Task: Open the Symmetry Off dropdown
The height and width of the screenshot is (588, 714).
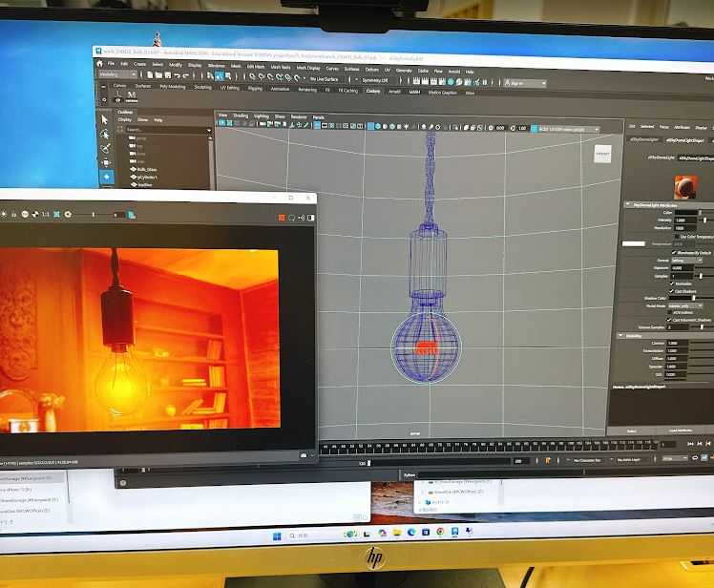Action: coord(378,80)
